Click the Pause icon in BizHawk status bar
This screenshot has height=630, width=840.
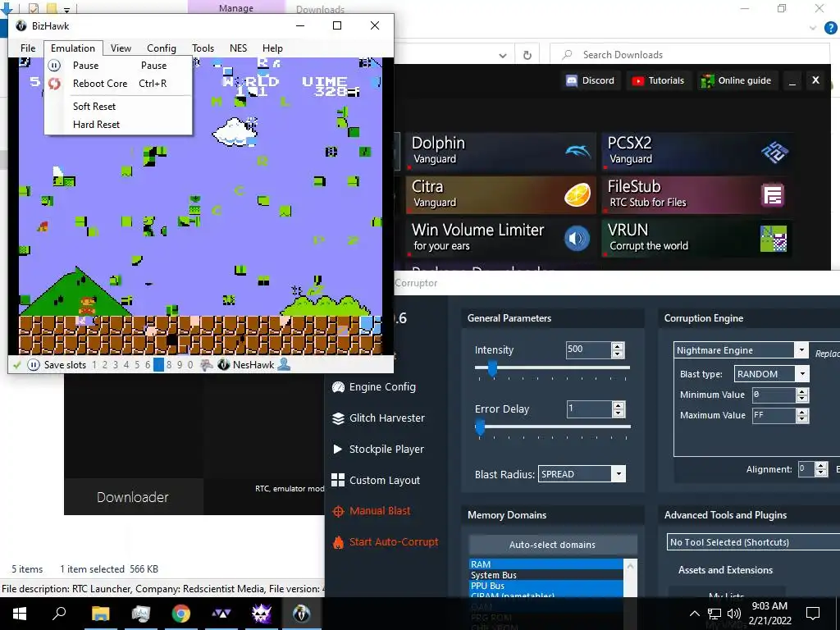pyautogui.click(x=33, y=365)
